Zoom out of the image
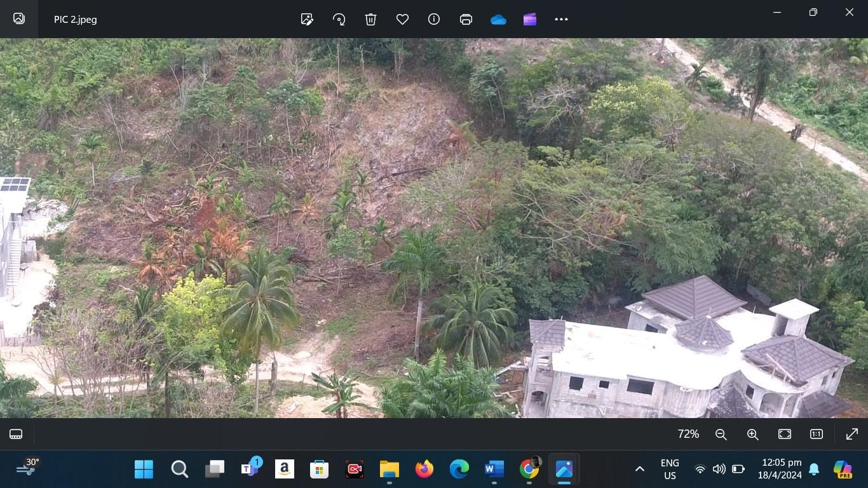 [721, 434]
